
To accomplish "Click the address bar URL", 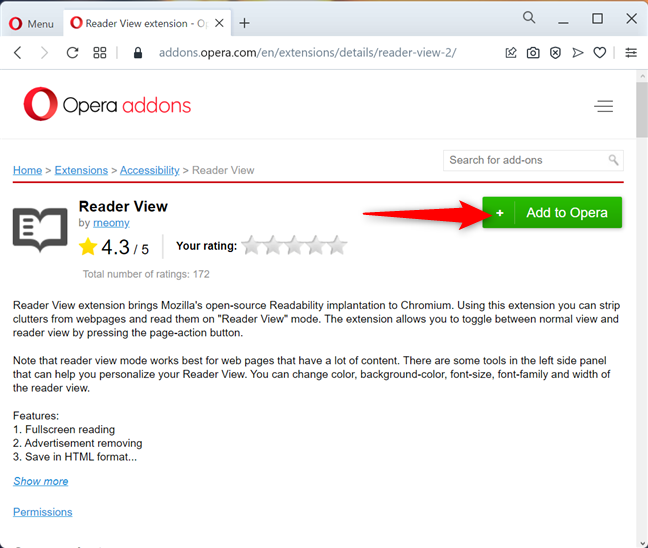I will point(307,52).
